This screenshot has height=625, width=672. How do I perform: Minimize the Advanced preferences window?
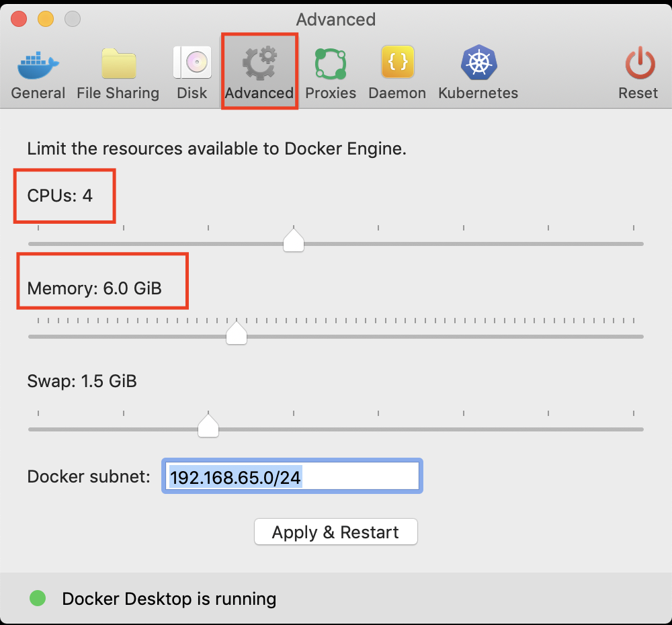[46, 19]
